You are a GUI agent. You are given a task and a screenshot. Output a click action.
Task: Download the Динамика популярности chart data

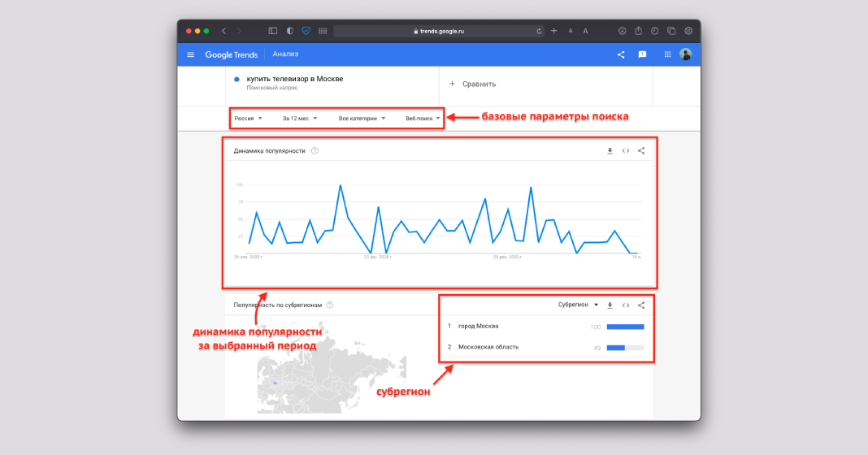point(610,150)
